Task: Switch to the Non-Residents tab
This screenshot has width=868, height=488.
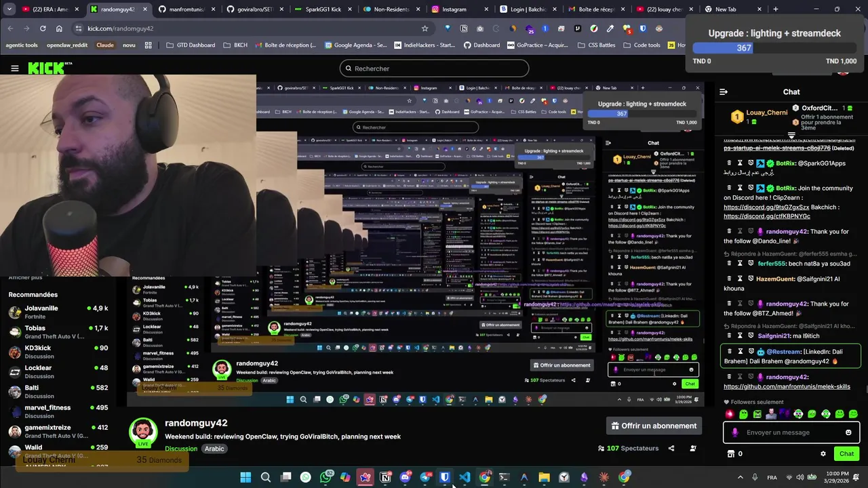Action: point(391,9)
